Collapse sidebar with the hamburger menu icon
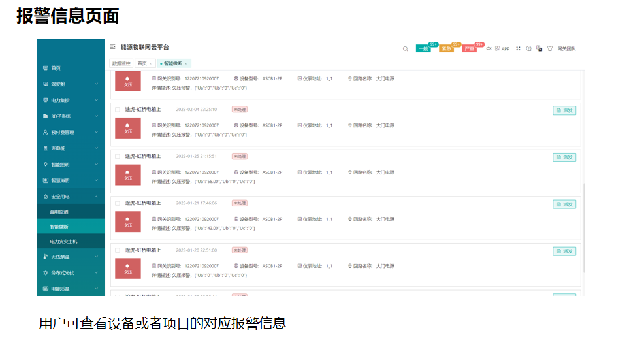Viewport: 644px width, 343px height. pos(112,47)
